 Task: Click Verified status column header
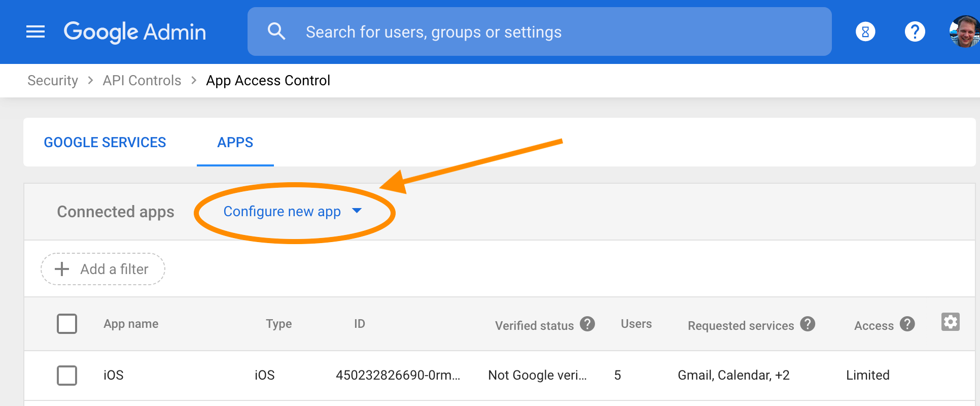(x=535, y=326)
